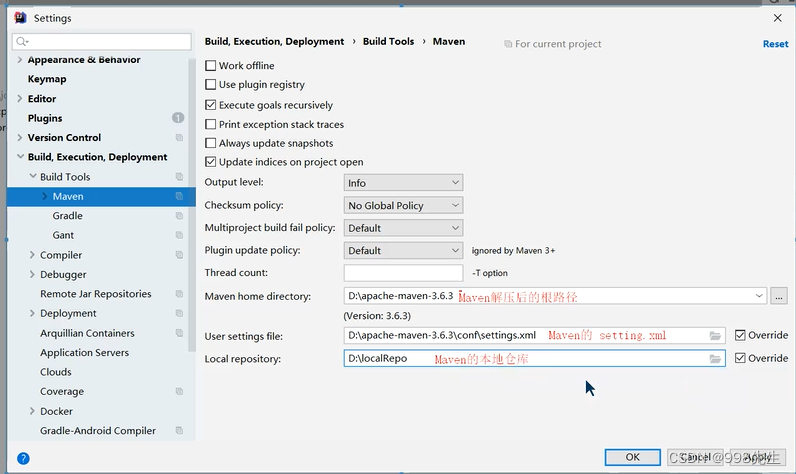Uncheck Update indices on project open

tap(210, 162)
